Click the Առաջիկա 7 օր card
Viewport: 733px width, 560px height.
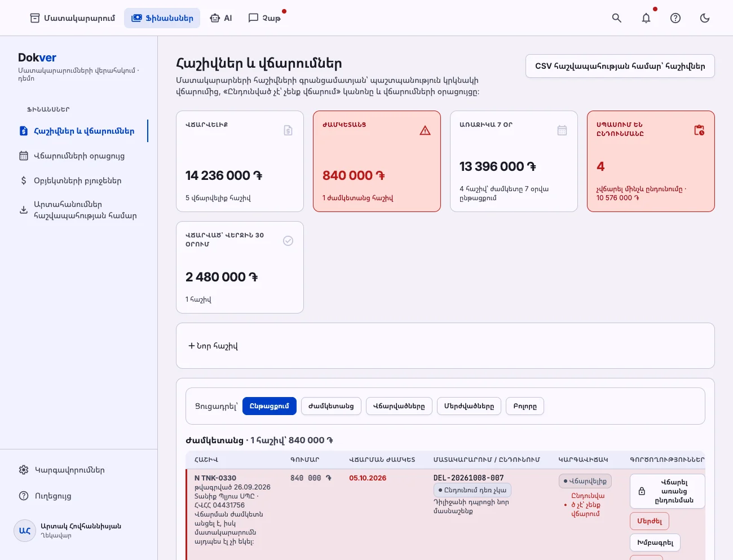coord(514,161)
